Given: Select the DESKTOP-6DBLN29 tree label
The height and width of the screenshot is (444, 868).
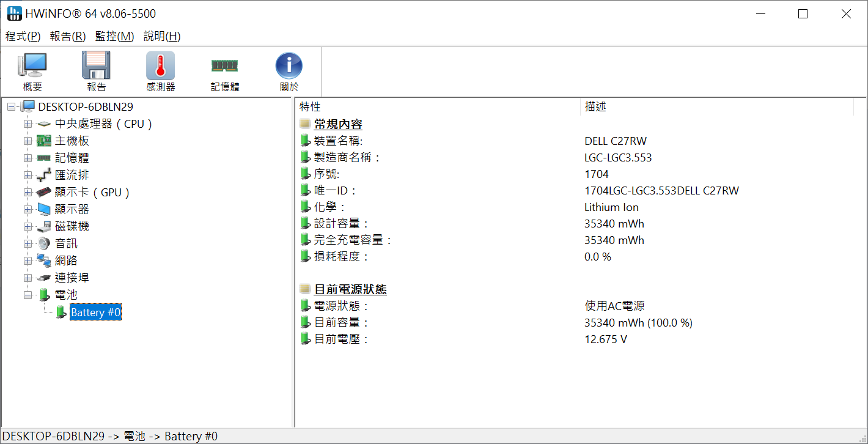Looking at the screenshot, I should point(86,106).
